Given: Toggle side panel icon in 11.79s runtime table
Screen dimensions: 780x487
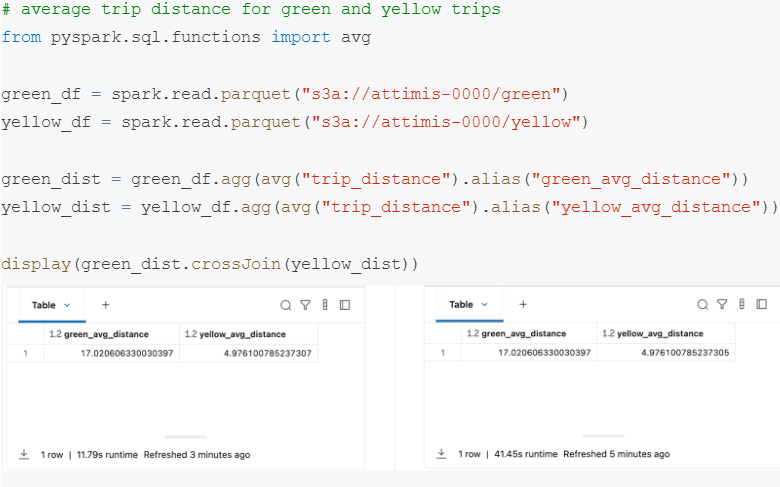Looking at the screenshot, I should pyautogui.click(x=344, y=305).
